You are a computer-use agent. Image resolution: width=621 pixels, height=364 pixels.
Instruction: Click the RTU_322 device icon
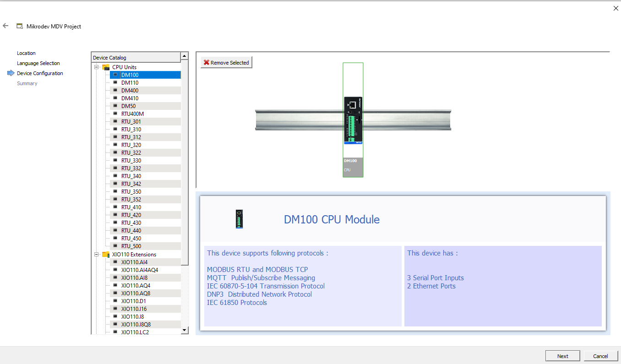coord(115,152)
